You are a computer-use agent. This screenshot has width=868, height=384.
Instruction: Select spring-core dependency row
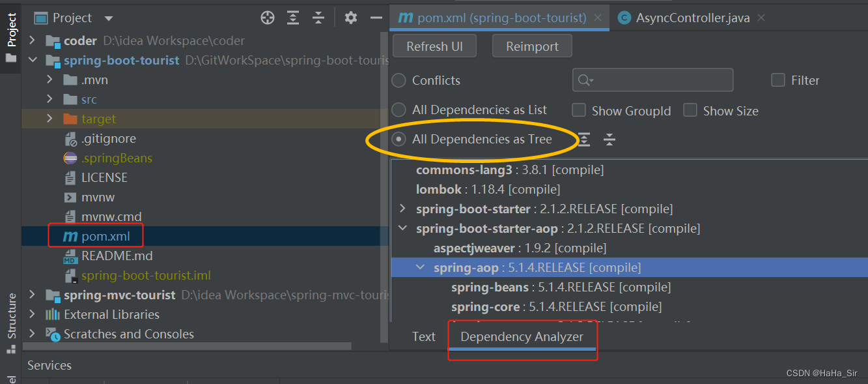tap(629, 306)
